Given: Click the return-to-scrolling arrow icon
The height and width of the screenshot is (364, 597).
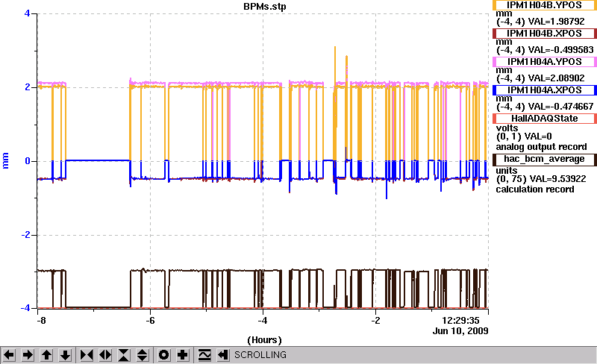Looking at the screenshot, I should tap(223, 355).
